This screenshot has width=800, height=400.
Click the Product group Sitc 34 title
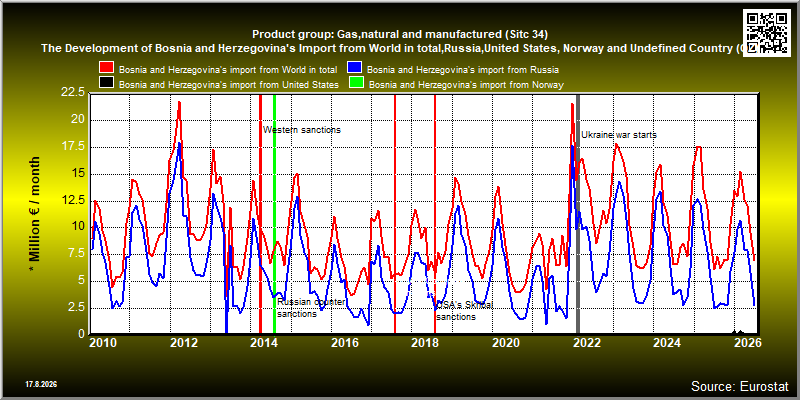(400, 35)
